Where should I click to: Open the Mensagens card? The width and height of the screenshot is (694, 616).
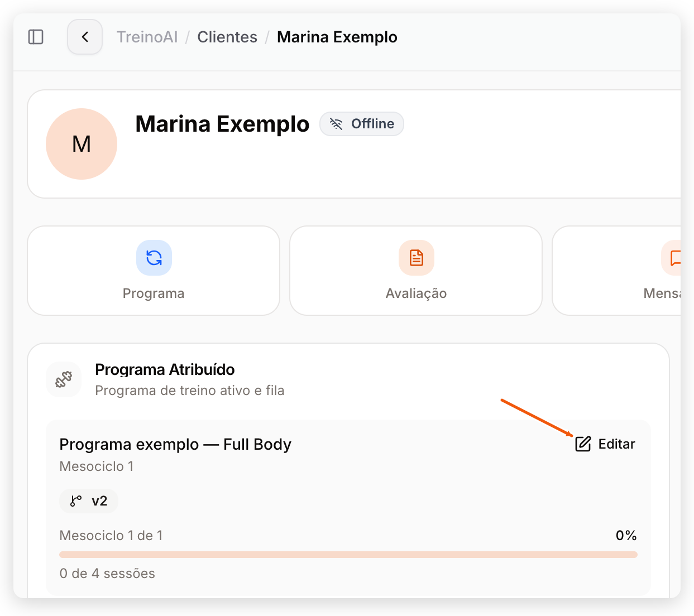pyautogui.click(x=616, y=271)
